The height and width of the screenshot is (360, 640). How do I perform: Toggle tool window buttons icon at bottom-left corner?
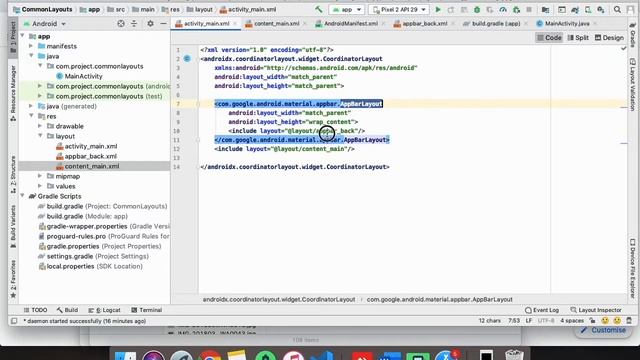click(x=14, y=321)
